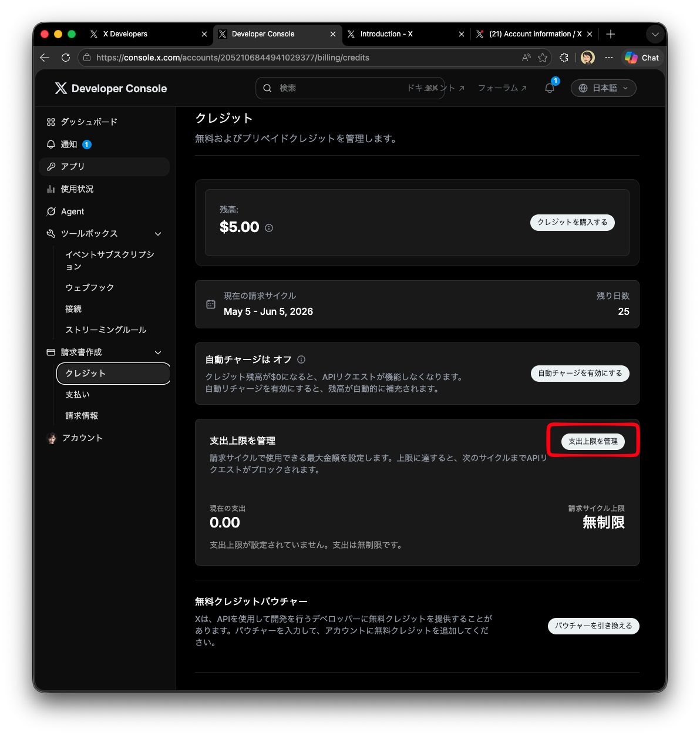This screenshot has width=700, height=736.
Task: Click the $5.00 balance amount
Action: point(240,227)
